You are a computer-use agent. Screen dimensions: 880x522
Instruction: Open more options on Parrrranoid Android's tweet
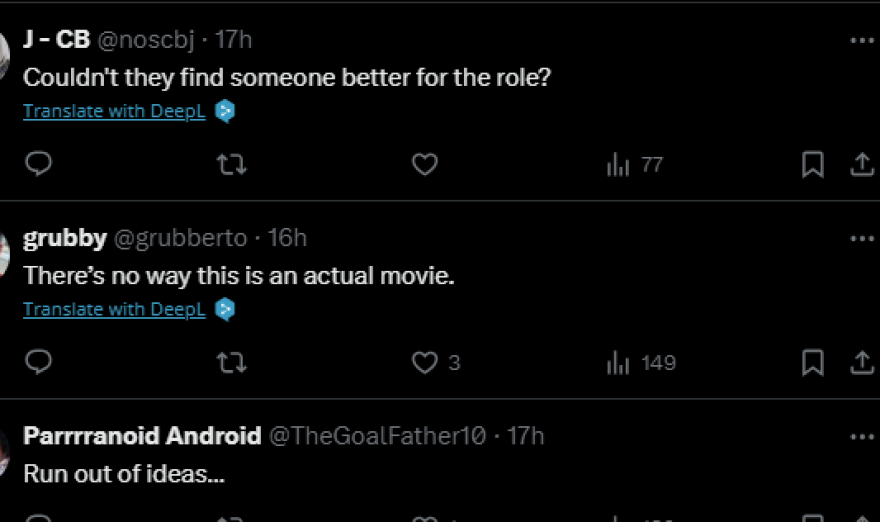point(862,437)
